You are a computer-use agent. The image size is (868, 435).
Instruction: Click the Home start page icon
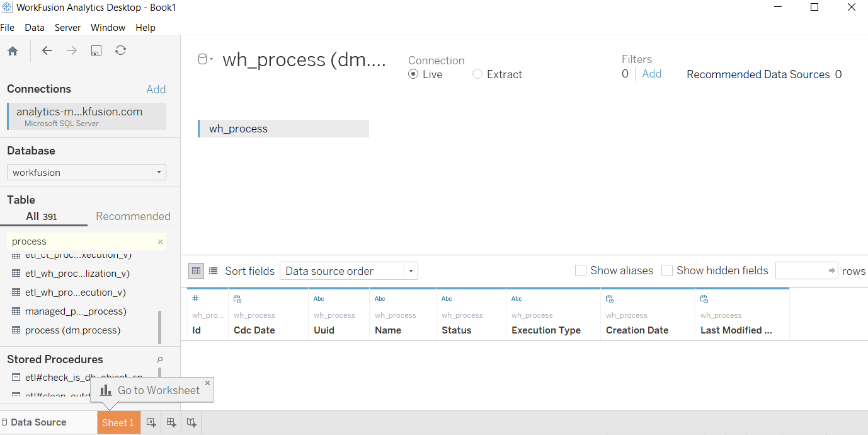[x=13, y=51]
